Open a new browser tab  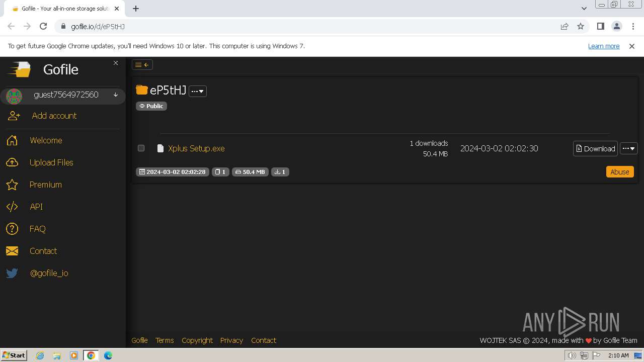click(x=136, y=9)
